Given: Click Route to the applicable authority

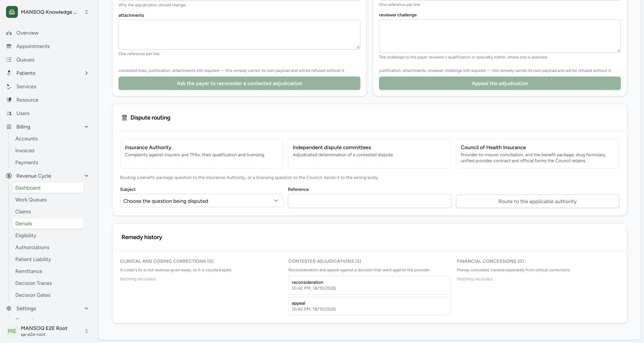Looking at the screenshot, I should click(537, 201).
